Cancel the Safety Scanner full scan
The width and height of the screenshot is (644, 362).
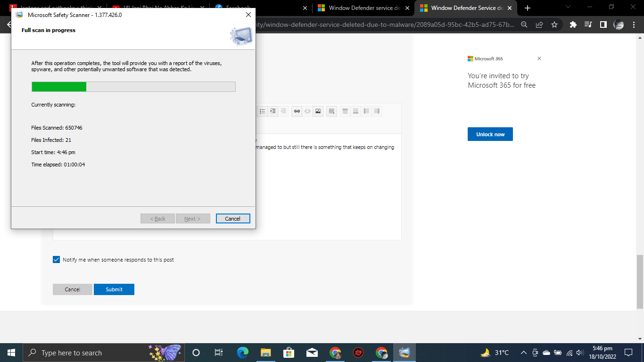(233, 219)
